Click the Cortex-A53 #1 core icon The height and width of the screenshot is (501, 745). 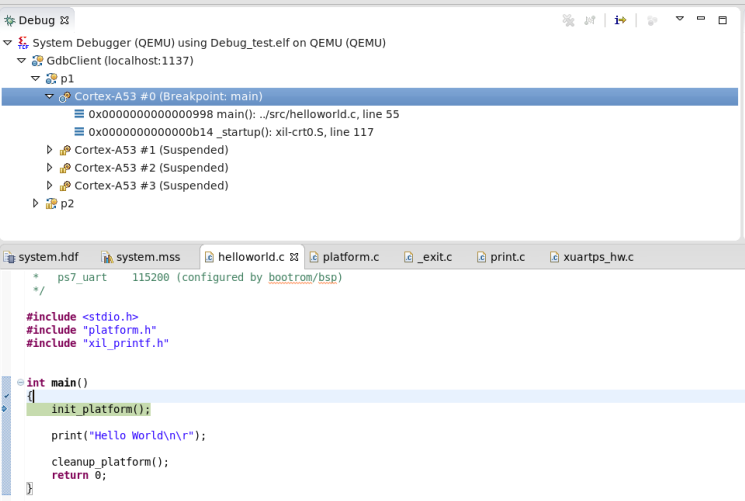coord(65,150)
